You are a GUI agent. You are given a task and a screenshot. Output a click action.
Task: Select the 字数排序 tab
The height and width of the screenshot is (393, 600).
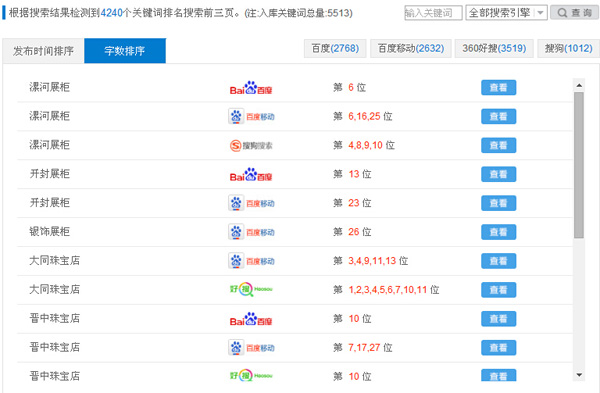(125, 51)
